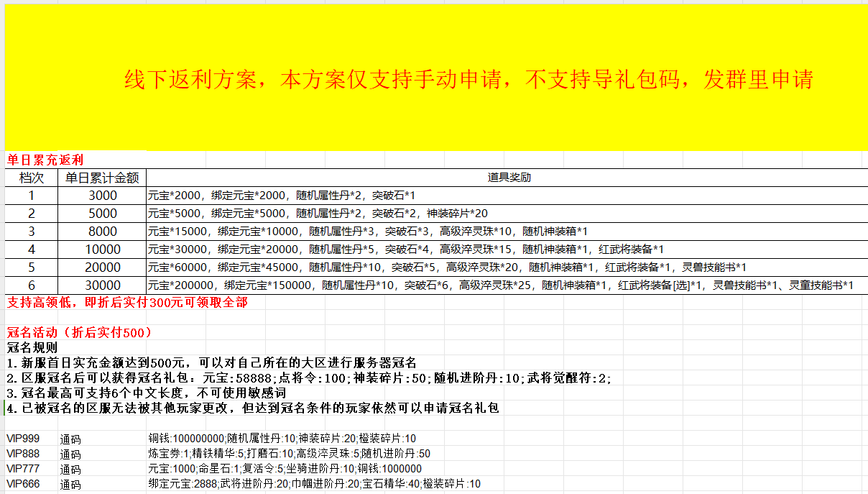The image size is (868, 494).
Task: Click tier number 3 in the 档次 column
Action: pyautogui.click(x=32, y=232)
